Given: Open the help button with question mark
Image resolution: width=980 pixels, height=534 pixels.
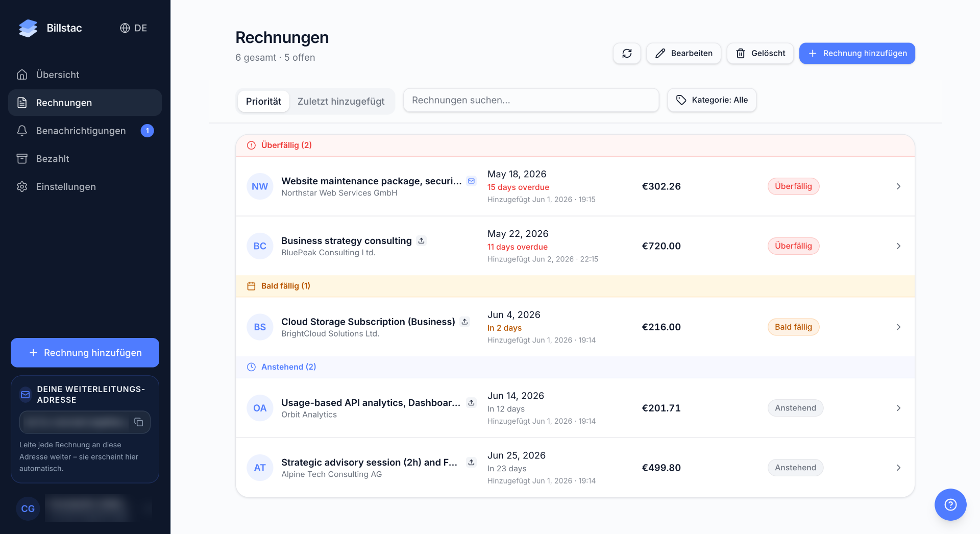Looking at the screenshot, I should click(950, 505).
